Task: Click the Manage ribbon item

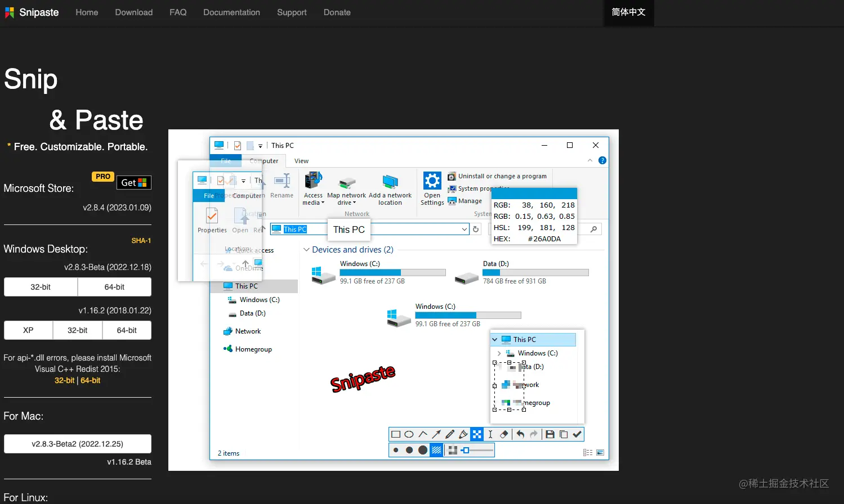Action: (465, 201)
